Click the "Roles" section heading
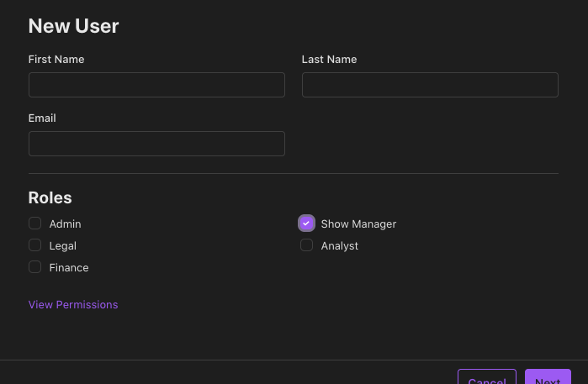The height and width of the screenshot is (384, 588). click(50, 197)
